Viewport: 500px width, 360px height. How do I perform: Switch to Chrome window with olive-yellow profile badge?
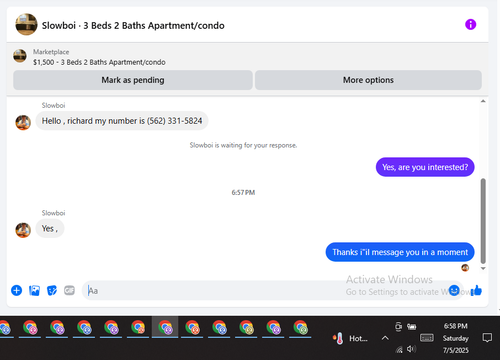pyautogui.click(x=247, y=328)
